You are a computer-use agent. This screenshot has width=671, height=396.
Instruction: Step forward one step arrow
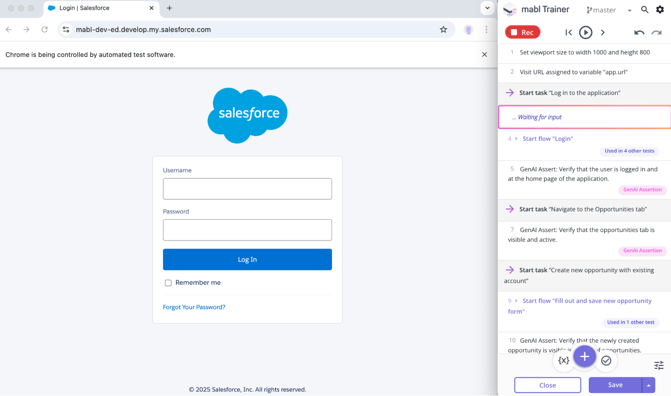coord(603,33)
